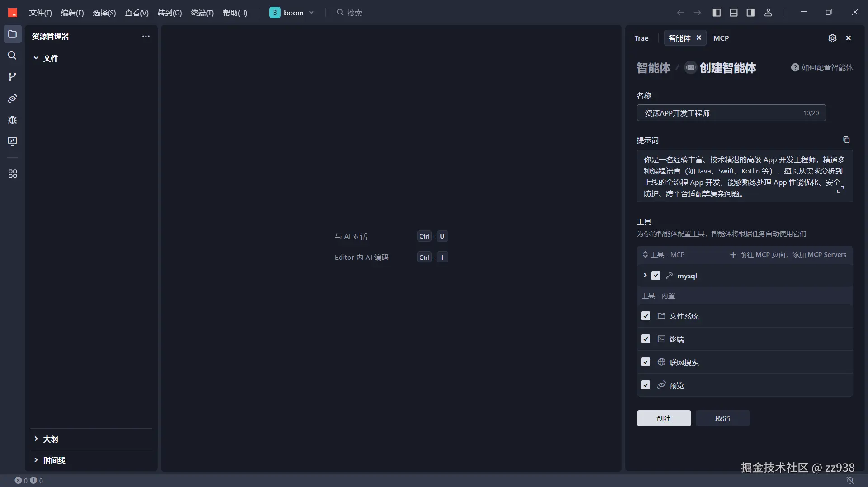The width and height of the screenshot is (868, 487).
Task: Show errors and warnings in status bar
Action: tap(28, 481)
